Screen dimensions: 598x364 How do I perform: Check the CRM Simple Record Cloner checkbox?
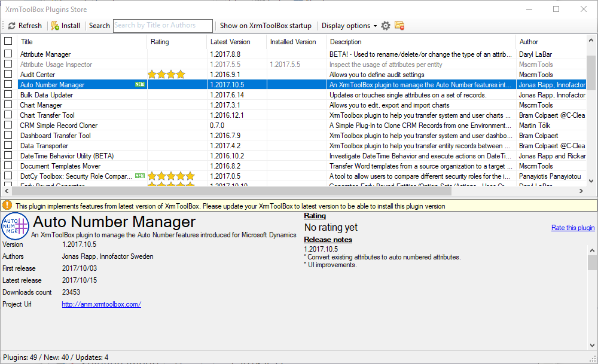(8, 125)
